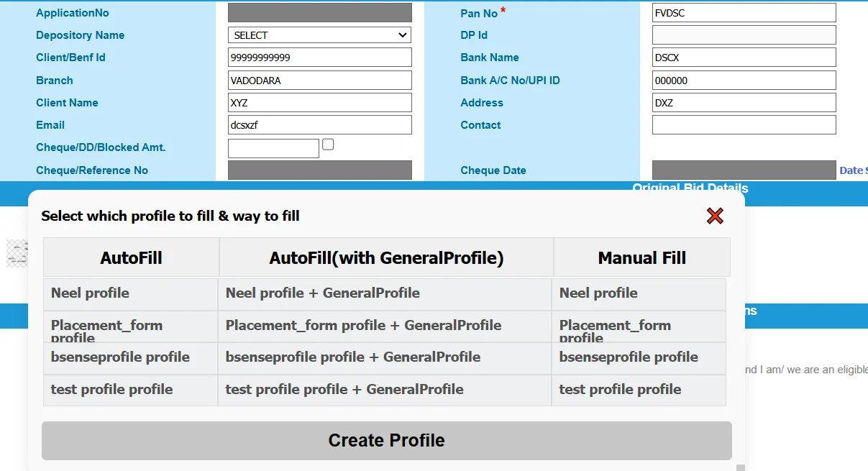Select bsenseprofile profile under AutoFill

pyautogui.click(x=130, y=357)
